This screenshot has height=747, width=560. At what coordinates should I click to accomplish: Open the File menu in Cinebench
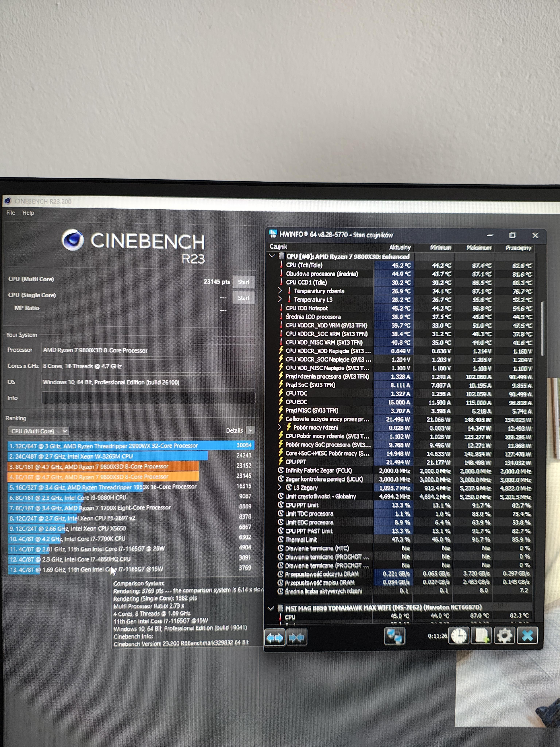point(11,213)
